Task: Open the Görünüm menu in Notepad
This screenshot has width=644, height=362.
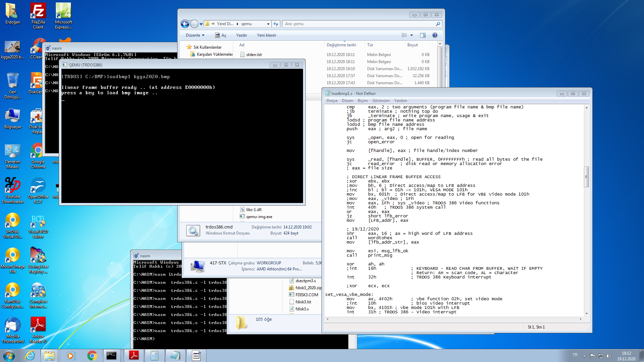Action: tap(381, 100)
